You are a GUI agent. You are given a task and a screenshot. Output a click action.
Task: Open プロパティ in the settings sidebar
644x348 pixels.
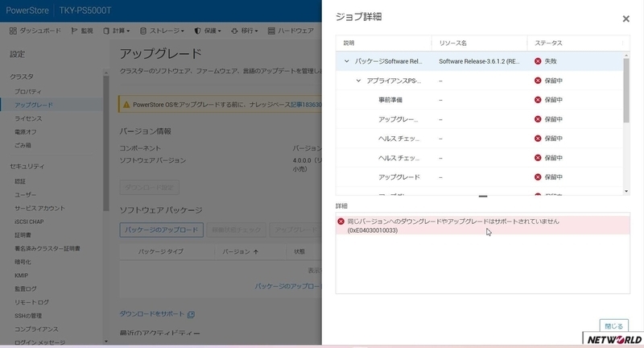pos(28,92)
